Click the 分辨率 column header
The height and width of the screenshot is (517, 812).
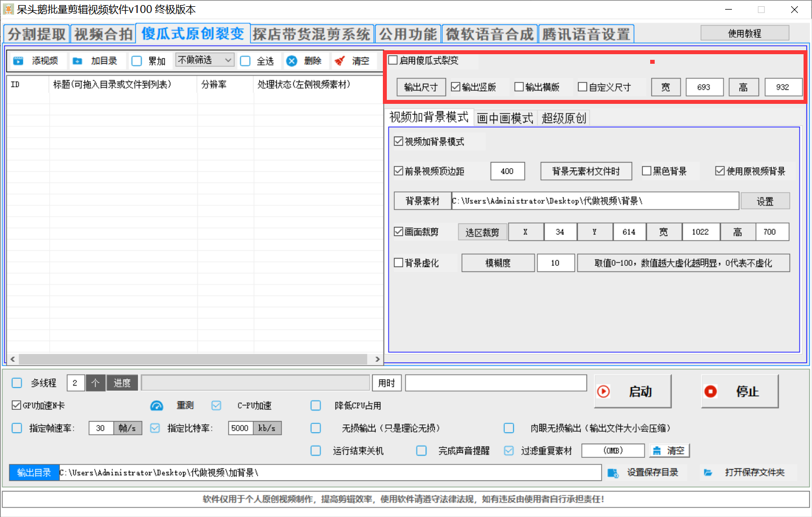[225, 84]
